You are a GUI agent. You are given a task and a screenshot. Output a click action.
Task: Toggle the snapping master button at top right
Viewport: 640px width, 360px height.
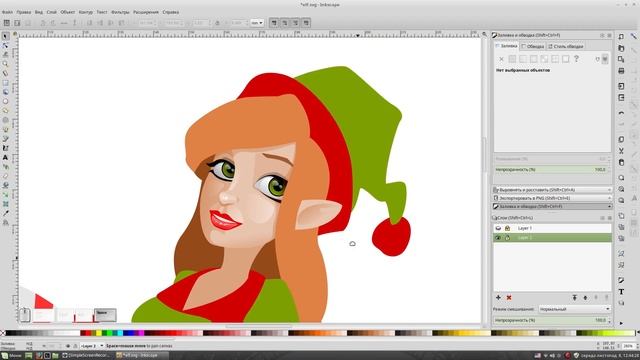pyautogui.click(x=634, y=37)
